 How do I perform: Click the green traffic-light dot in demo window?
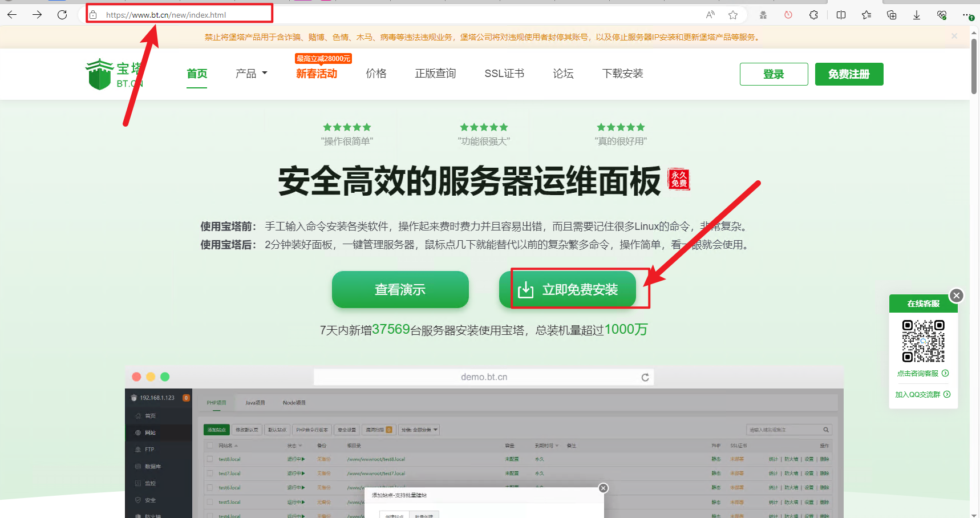point(165,377)
